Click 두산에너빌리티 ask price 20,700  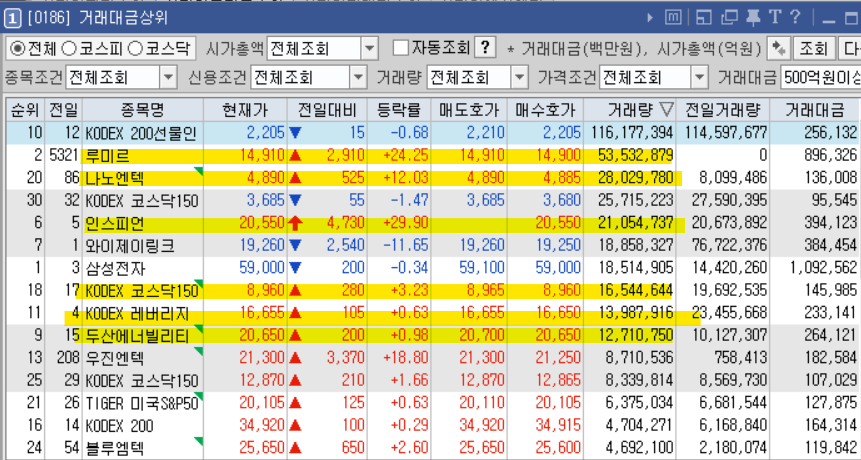click(x=482, y=335)
